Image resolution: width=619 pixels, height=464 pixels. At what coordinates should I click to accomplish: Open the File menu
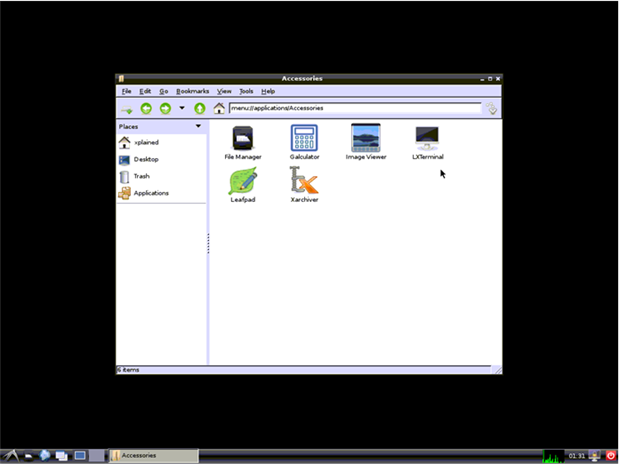tap(126, 91)
